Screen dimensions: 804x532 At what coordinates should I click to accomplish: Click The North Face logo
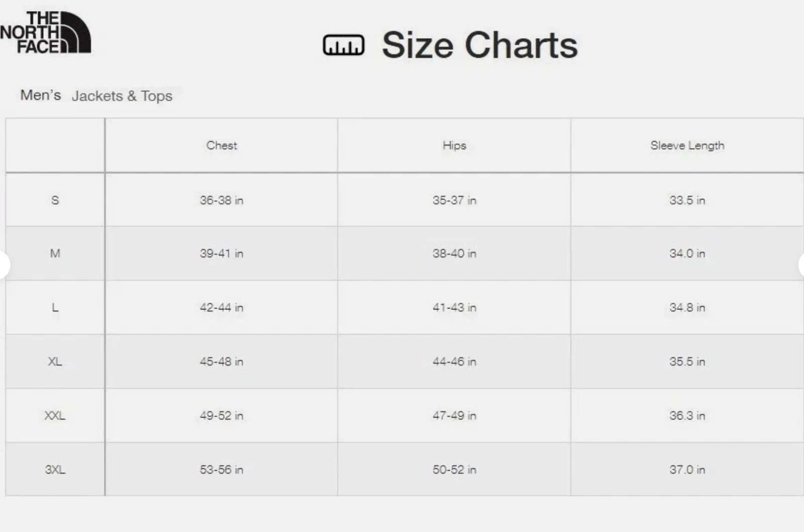(46, 33)
